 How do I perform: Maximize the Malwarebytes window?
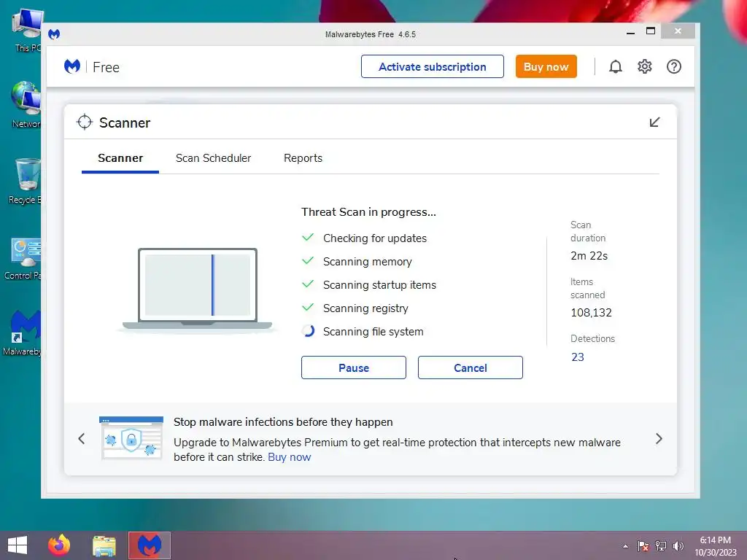coord(651,31)
